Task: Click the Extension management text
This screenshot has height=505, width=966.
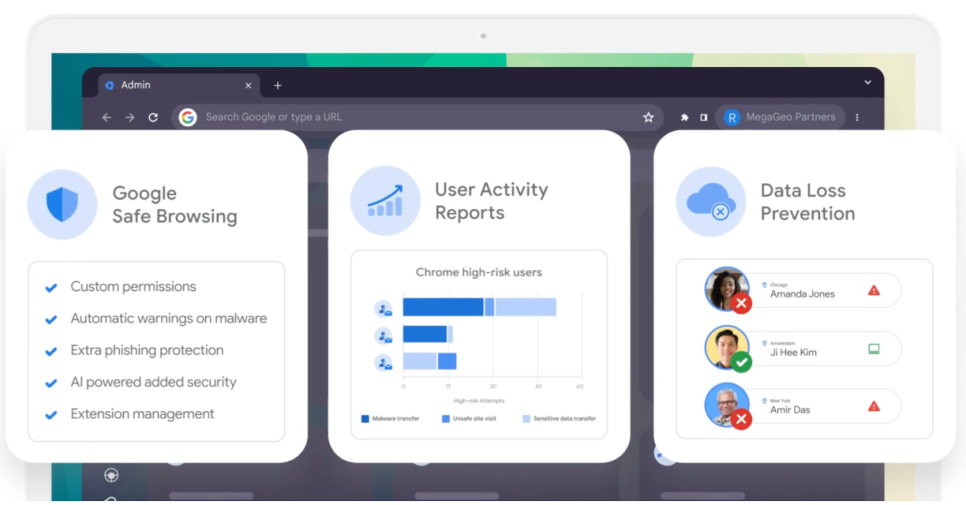Action: pyautogui.click(x=142, y=414)
